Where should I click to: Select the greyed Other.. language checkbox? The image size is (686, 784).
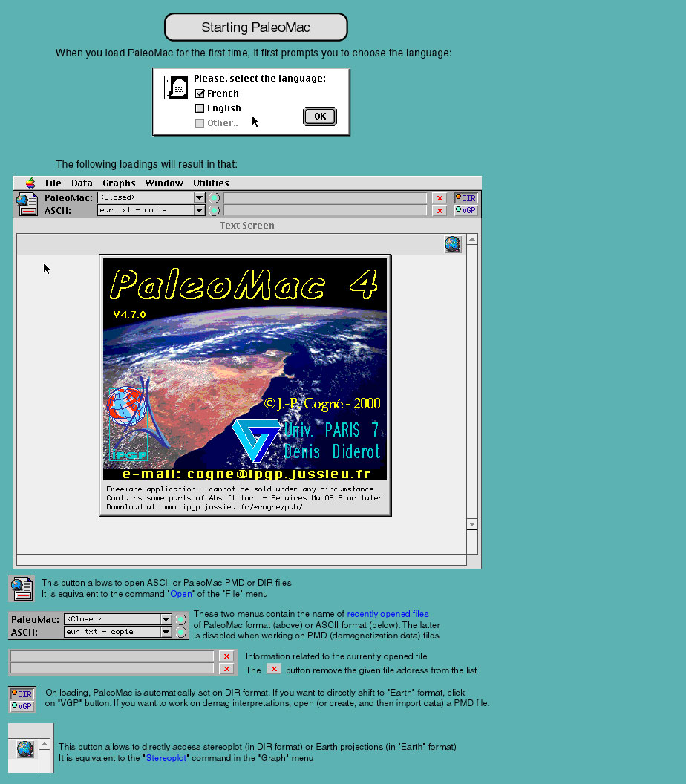200,123
